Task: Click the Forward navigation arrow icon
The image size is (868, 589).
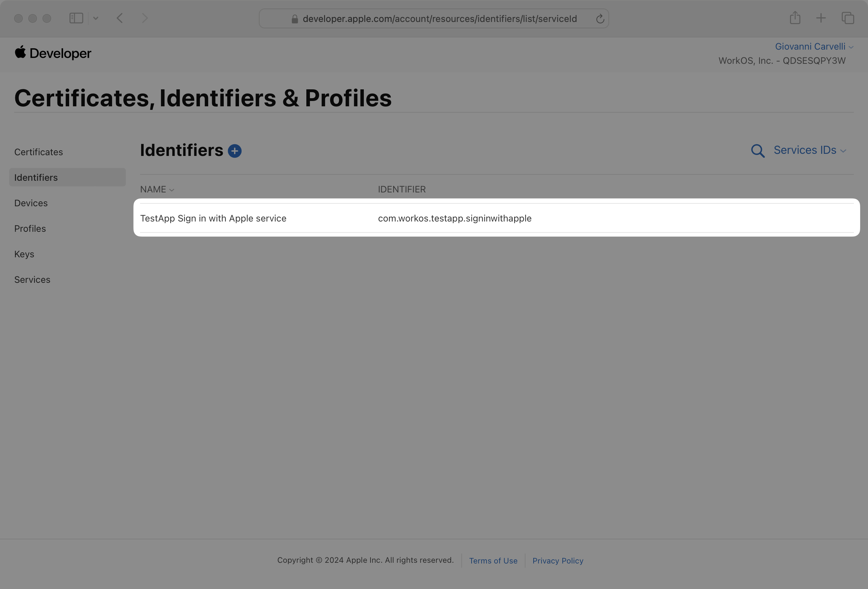Action: tap(144, 18)
